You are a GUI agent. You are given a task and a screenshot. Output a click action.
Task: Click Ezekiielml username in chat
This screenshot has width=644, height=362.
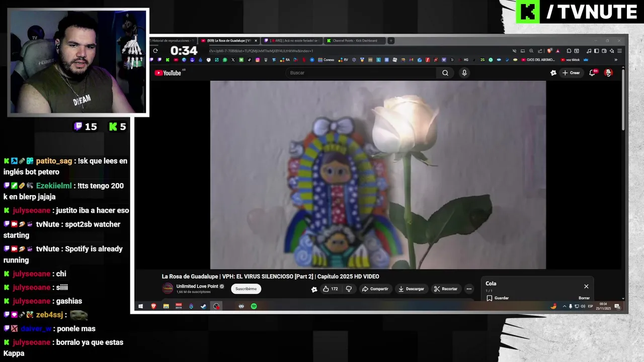54,186
